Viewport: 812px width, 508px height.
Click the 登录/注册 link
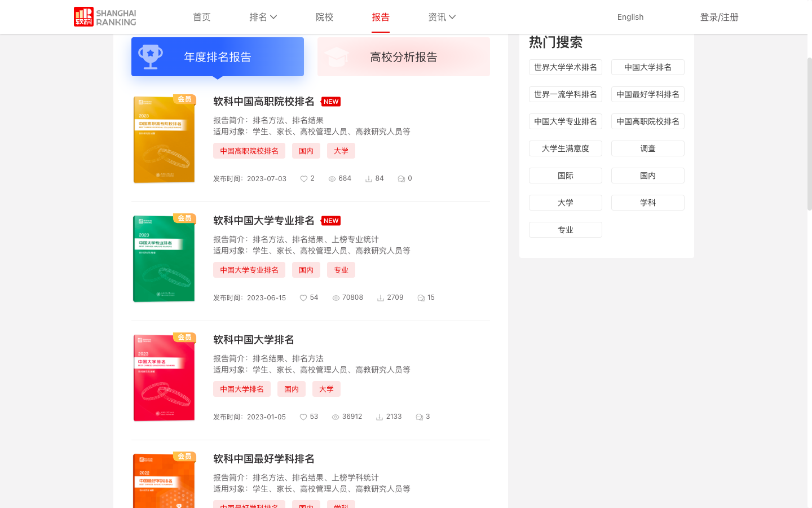coord(719,17)
